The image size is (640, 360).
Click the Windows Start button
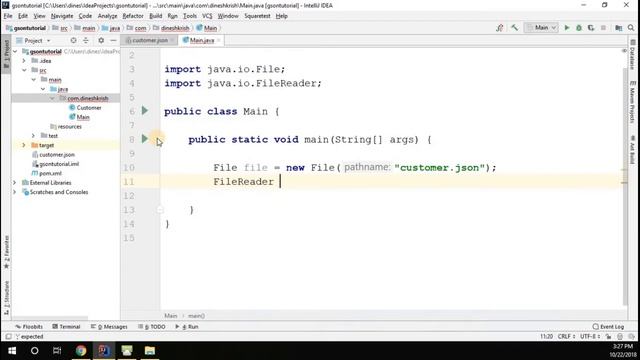(12, 351)
